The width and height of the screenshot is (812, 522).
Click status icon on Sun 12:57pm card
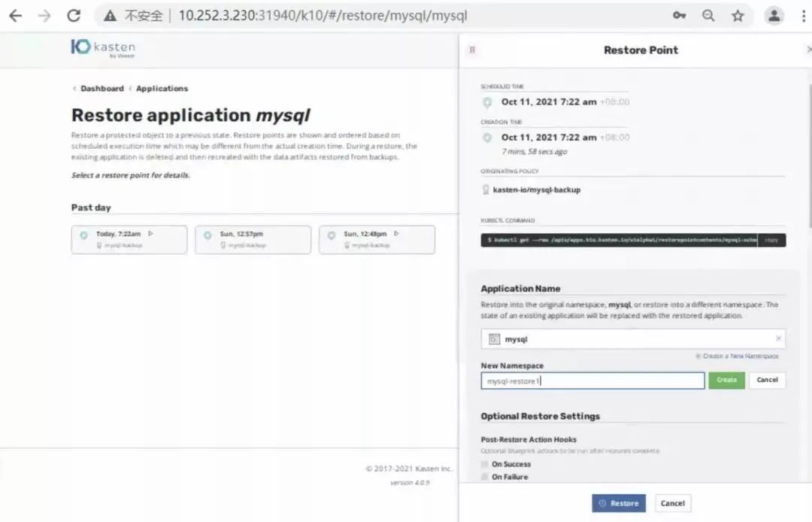[x=208, y=235]
